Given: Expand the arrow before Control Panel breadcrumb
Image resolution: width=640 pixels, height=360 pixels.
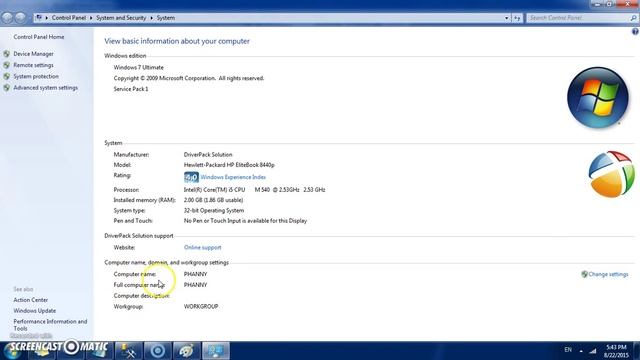Looking at the screenshot, I should (x=47, y=18).
